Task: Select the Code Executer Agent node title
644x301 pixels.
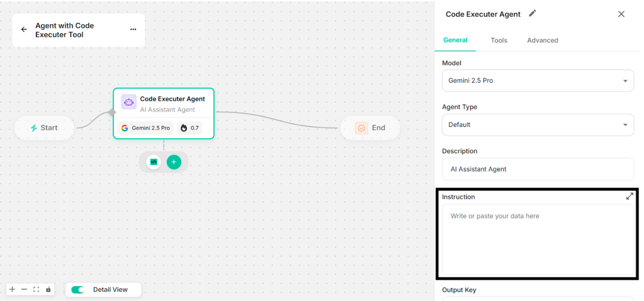Action: 172,99
